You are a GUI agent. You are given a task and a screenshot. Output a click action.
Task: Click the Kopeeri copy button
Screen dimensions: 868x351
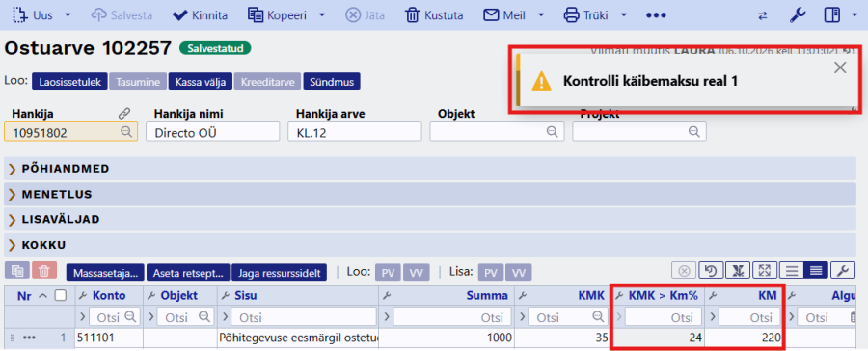278,15
